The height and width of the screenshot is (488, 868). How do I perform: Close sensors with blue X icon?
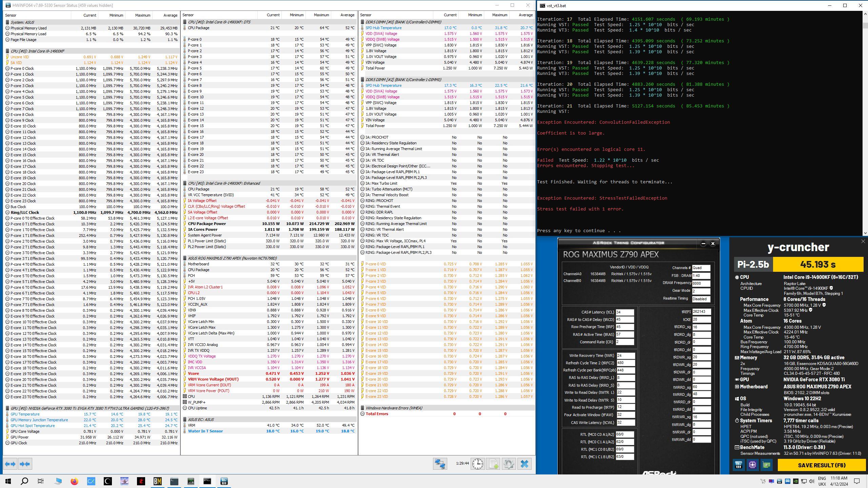point(524,464)
